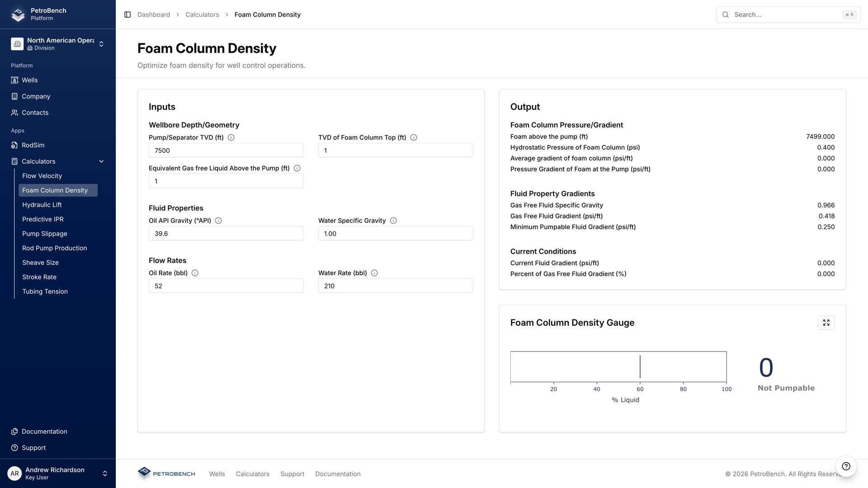The image size is (868, 488).
Task: Switch to the Predictive IPR calculator
Action: [x=42, y=219]
